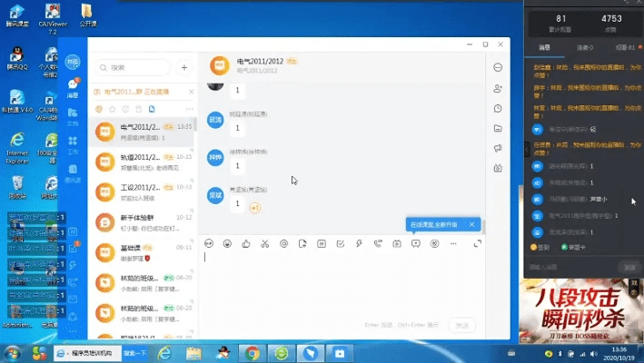The image size is (644, 363).
Task: Click the search input field
Action: tap(136, 67)
